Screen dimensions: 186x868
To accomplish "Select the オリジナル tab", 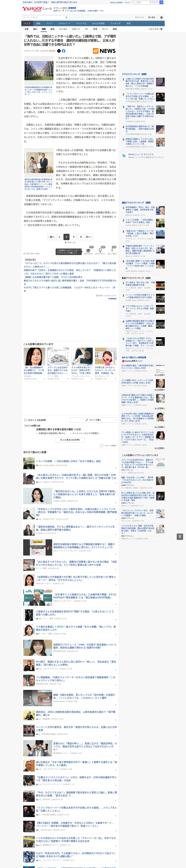I will click(x=81, y=24).
